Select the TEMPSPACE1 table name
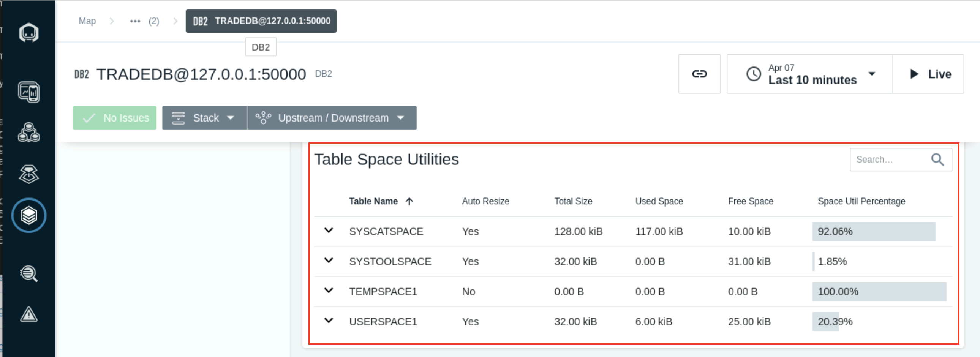 coord(383,292)
